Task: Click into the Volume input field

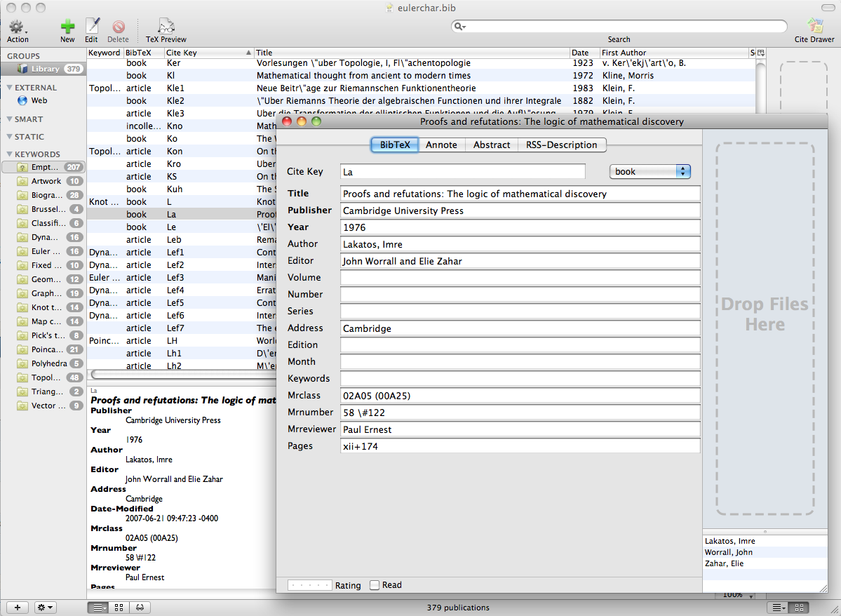Action: point(520,278)
